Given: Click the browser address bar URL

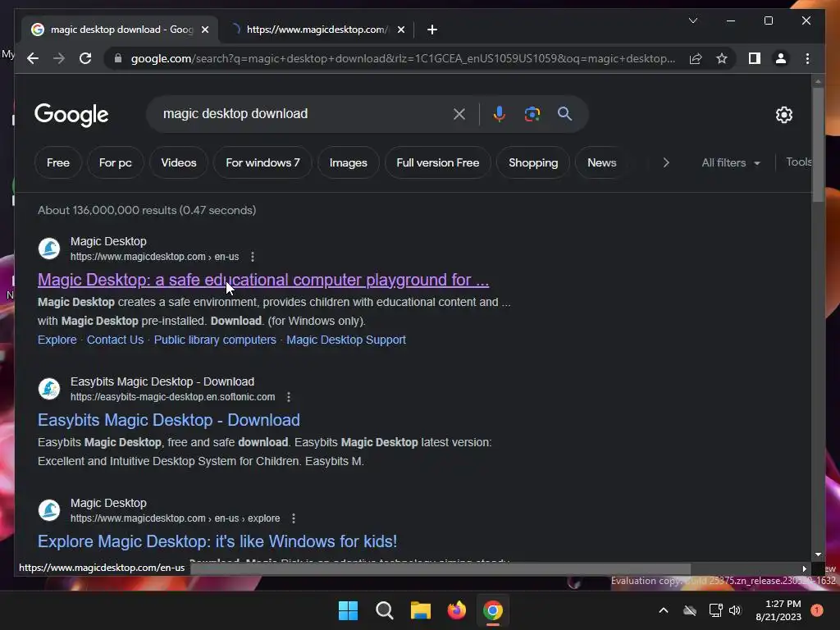Looking at the screenshot, I should (403, 58).
